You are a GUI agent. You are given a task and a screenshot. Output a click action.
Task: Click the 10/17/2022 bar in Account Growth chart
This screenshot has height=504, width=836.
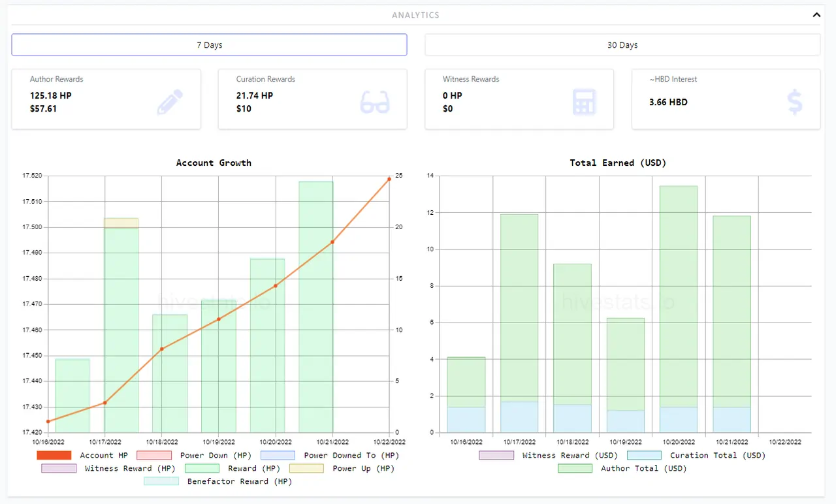(x=121, y=325)
